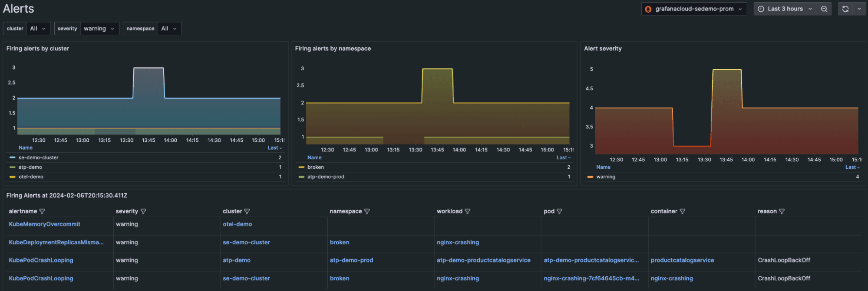Click the zoom out time range icon
Screen dimensions: 868x291
tap(824, 9)
